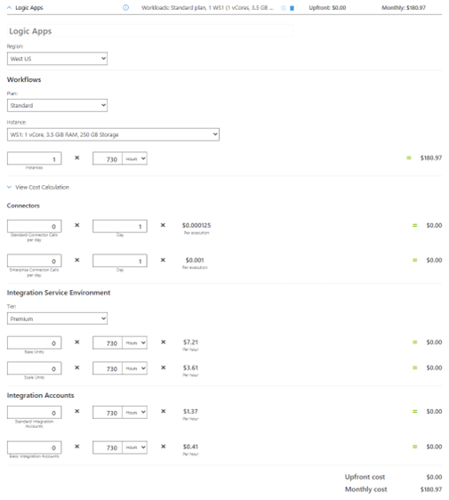Screen dimensions: 449x500
Task: Click the $0.41 per hour price
Action: (x=191, y=446)
